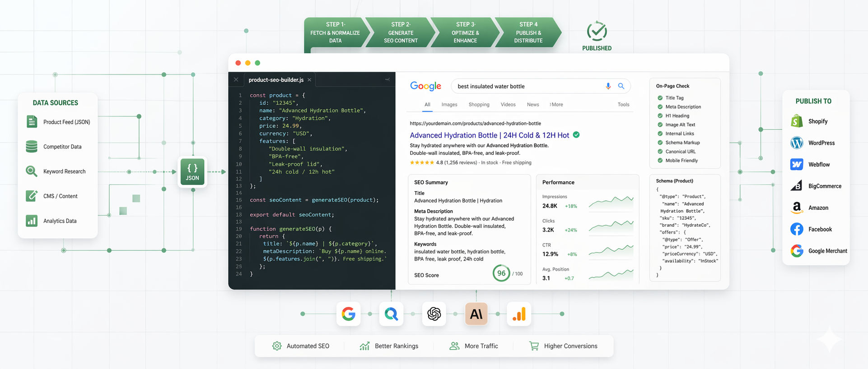
Task: Click the blue search magnifier icon
Action: [x=621, y=86]
